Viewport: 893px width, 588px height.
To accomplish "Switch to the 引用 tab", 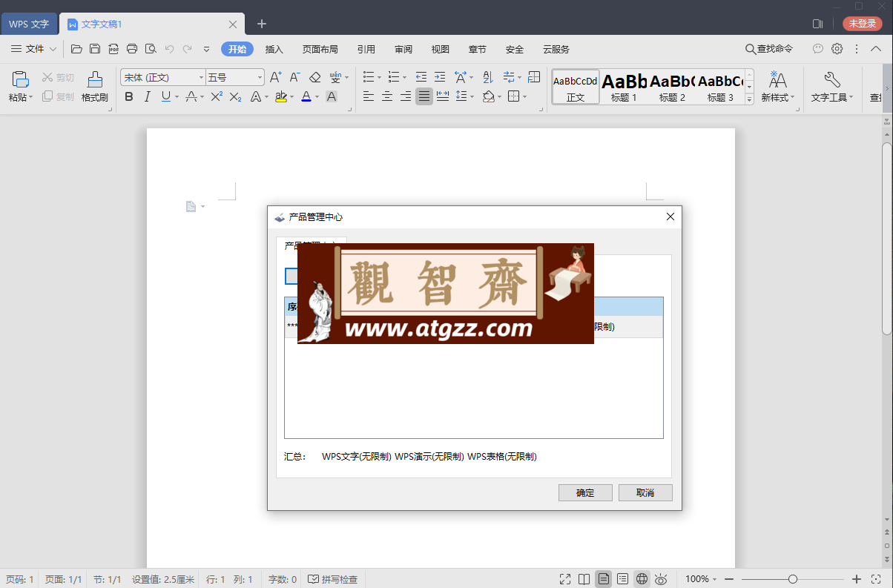I will coord(366,49).
